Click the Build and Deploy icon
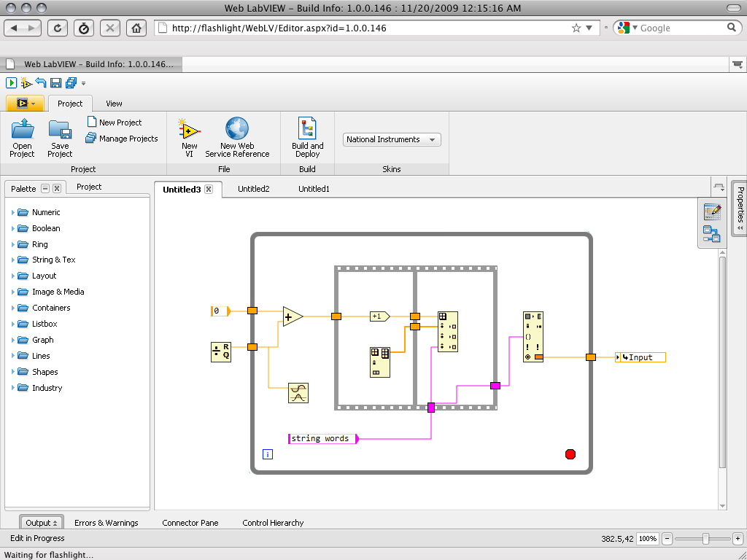The image size is (747, 560). [307, 129]
